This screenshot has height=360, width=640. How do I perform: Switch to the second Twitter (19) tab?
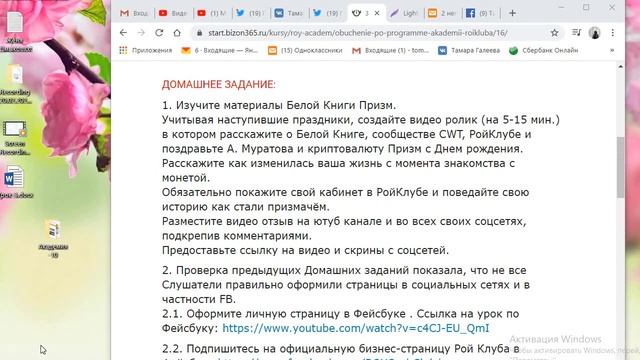point(327,13)
